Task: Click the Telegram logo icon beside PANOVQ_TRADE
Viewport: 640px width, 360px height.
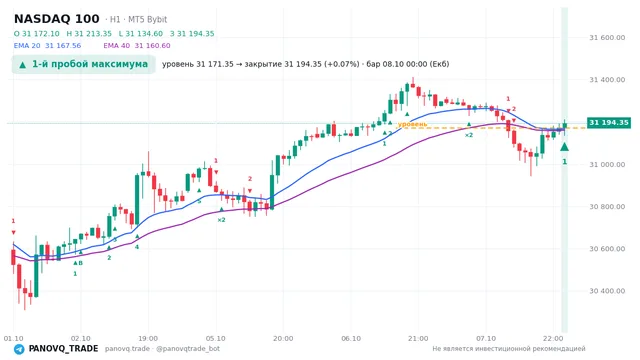Action: pos(19,349)
